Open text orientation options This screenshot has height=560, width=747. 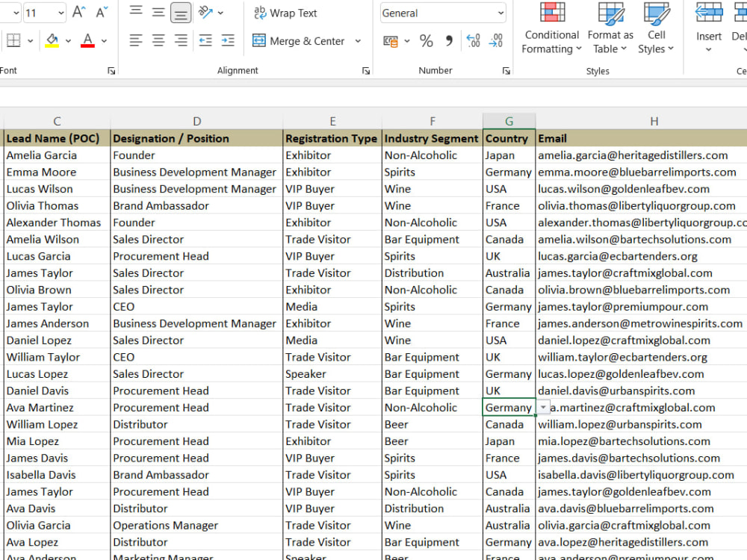[x=206, y=13]
